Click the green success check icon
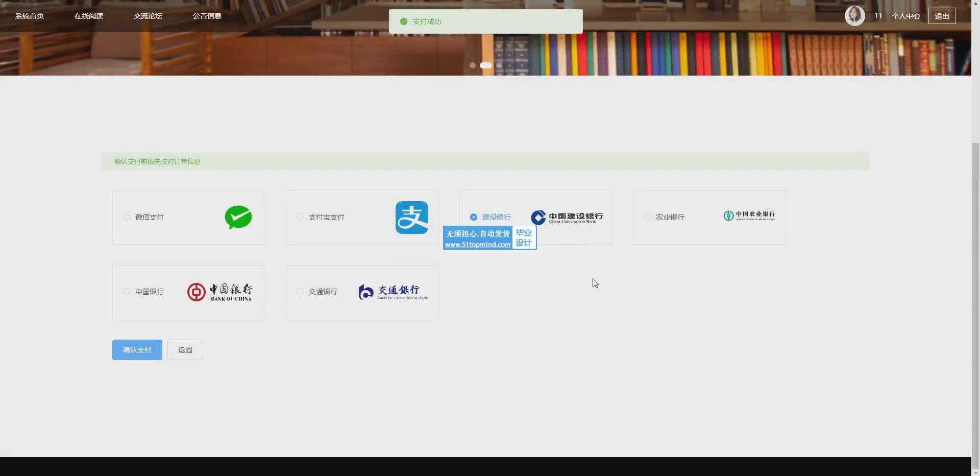 click(x=404, y=21)
